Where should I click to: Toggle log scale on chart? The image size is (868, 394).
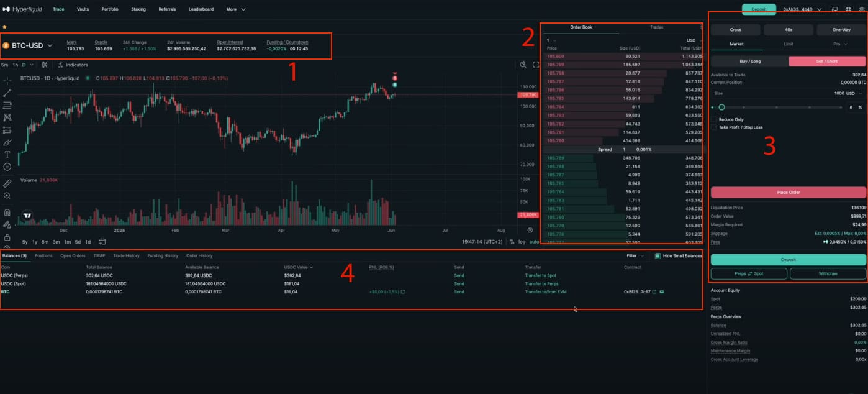(x=522, y=241)
